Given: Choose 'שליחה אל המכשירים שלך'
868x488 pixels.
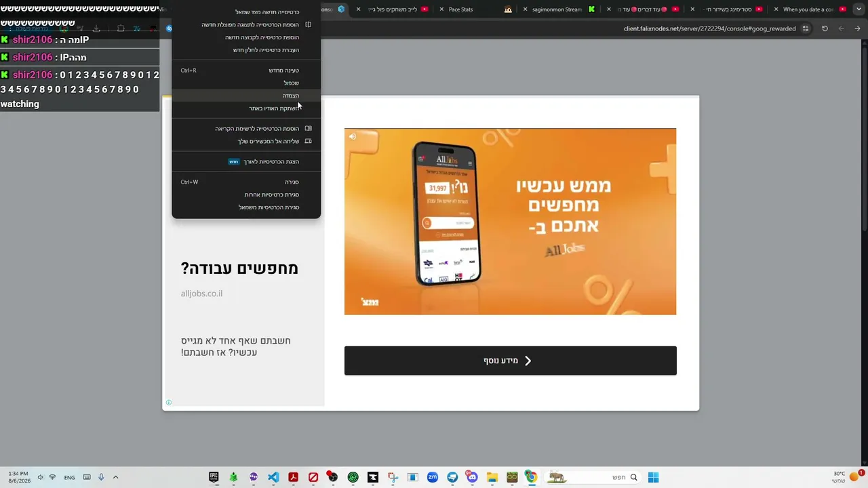Looking at the screenshot, I should 246,142.
